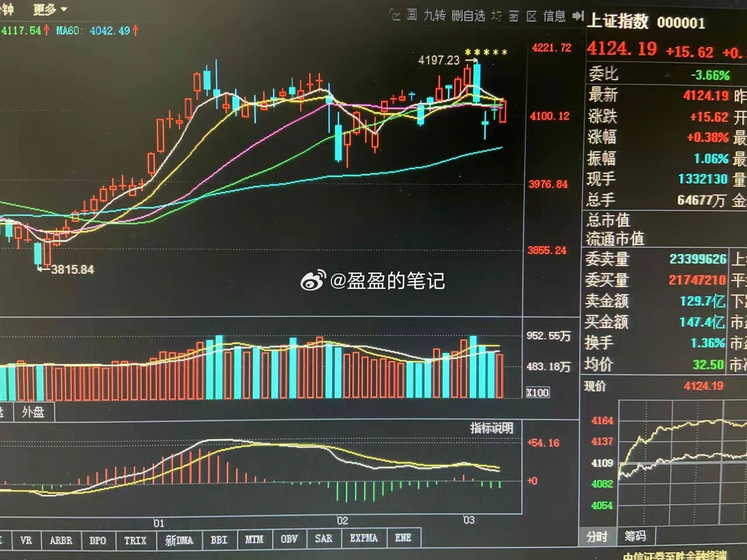Select the 分时 intraday tab

click(598, 537)
